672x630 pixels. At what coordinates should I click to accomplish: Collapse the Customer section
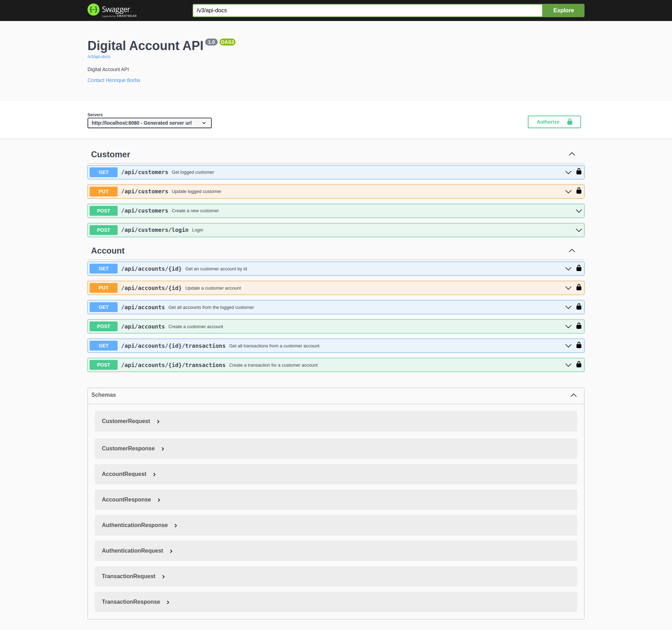click(572, 154)
